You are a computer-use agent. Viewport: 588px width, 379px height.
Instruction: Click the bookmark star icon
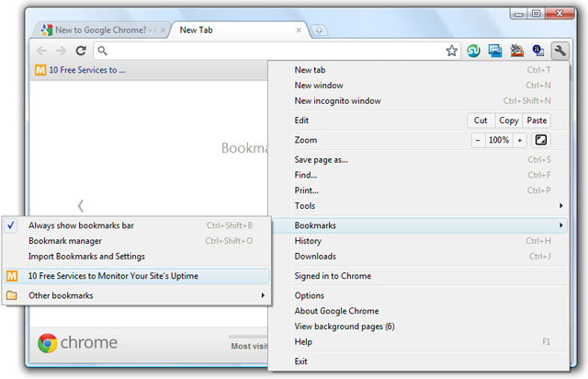click(x=451, y=51)
